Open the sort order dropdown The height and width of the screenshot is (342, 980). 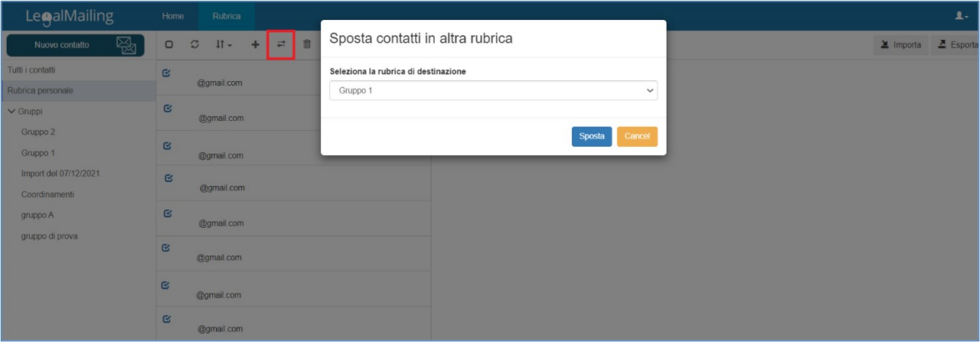click(224, 45)
